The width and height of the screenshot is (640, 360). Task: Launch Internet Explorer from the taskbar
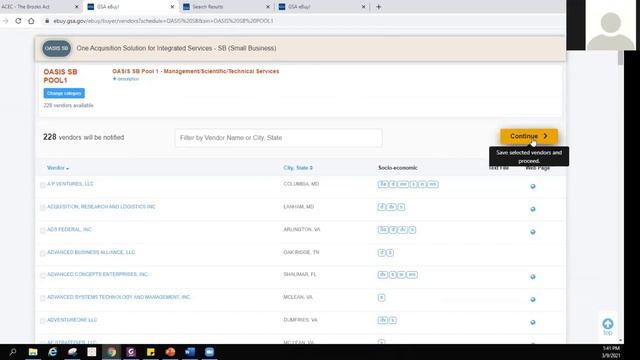pyautogui.click(x=53, y=352)
